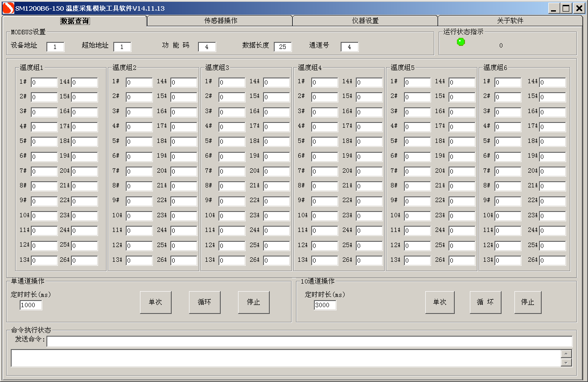This screenshot has width=588, height=382.
Task: Click 温度组4 channel 1# field
Action: point(325,82)
